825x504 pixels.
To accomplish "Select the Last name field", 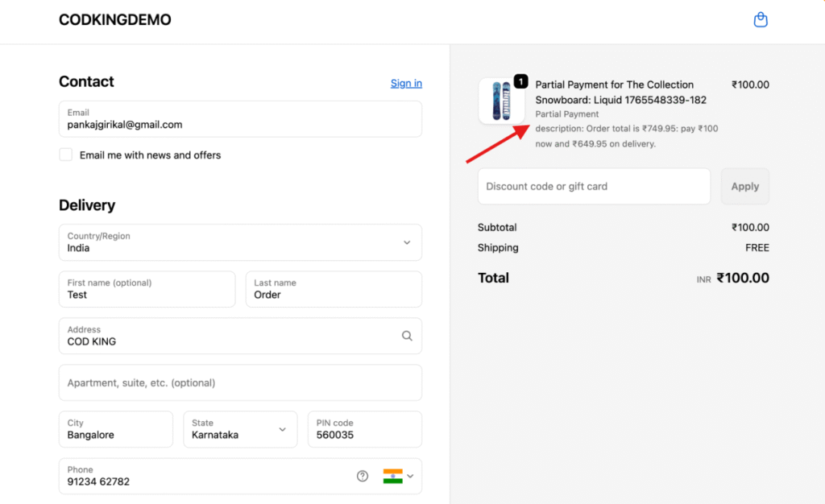I will [x=333, y=289].
